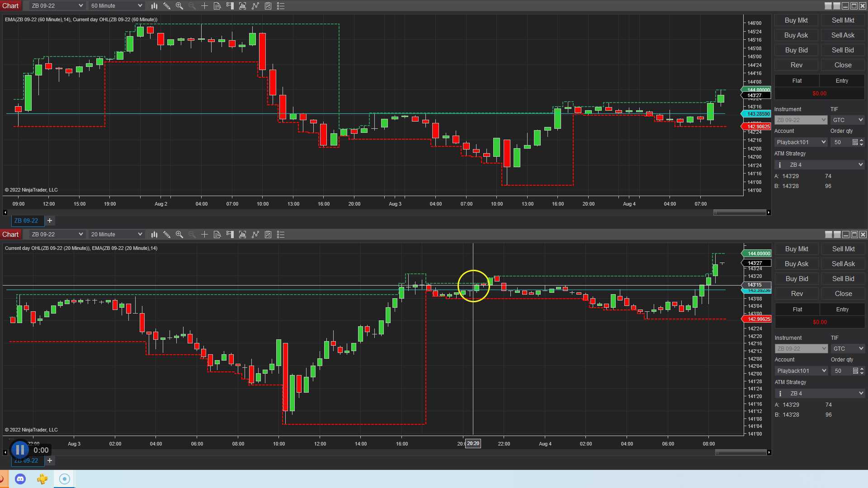Viewport: 868px width, 488px height.
Task: Switch to Flat mode on the lower Chart Trader
Action: (x=797, y=309)
